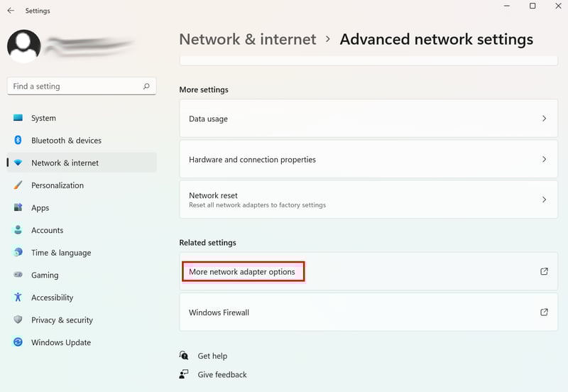Close the Settings window
568x392 pixels.
pyautogui.click(x=559, y=6)
